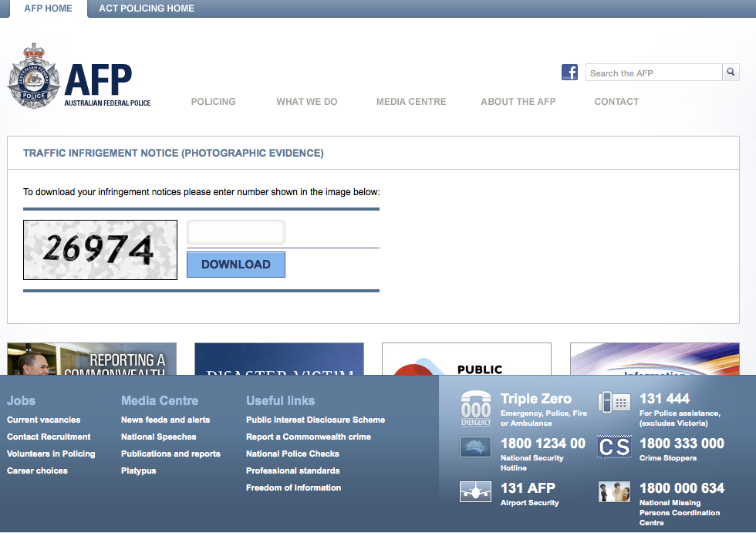Click the 1800 000 634 number
The image size is (756, 533).
(x=682, y=488)
